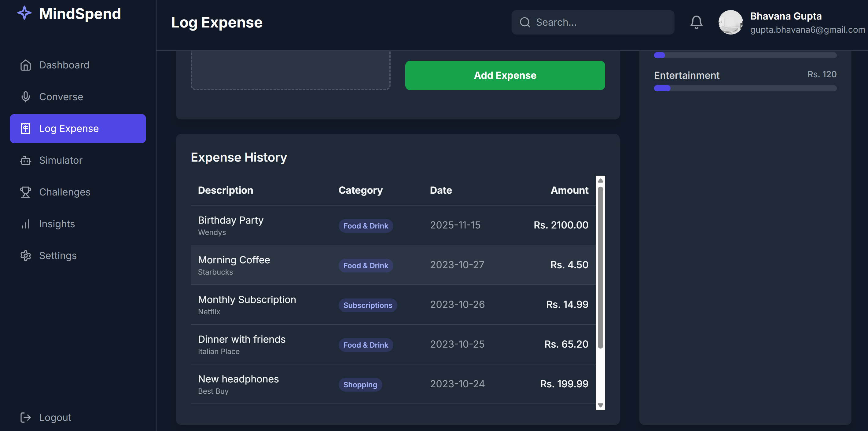Click the Settings gear icon
868x431 pixels.
[26, 256]
